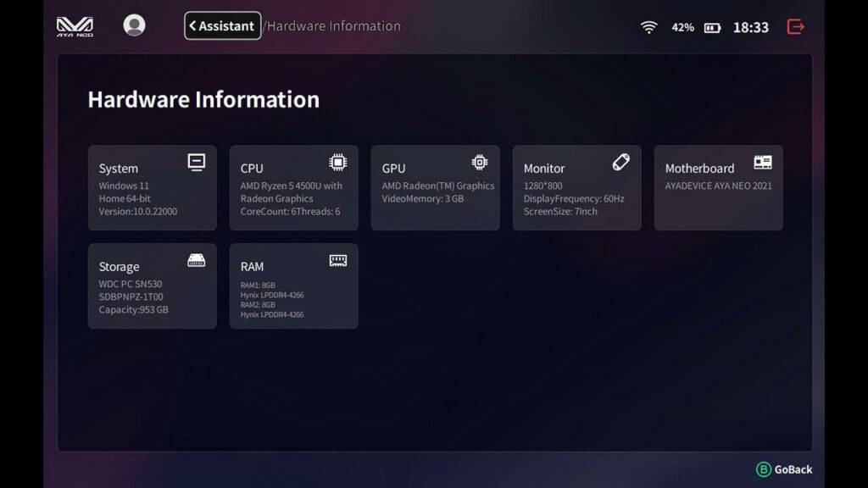
Task: Click the Hardware Information breadcrumb text
Action: pyautogui.click(x=333, y=26)
